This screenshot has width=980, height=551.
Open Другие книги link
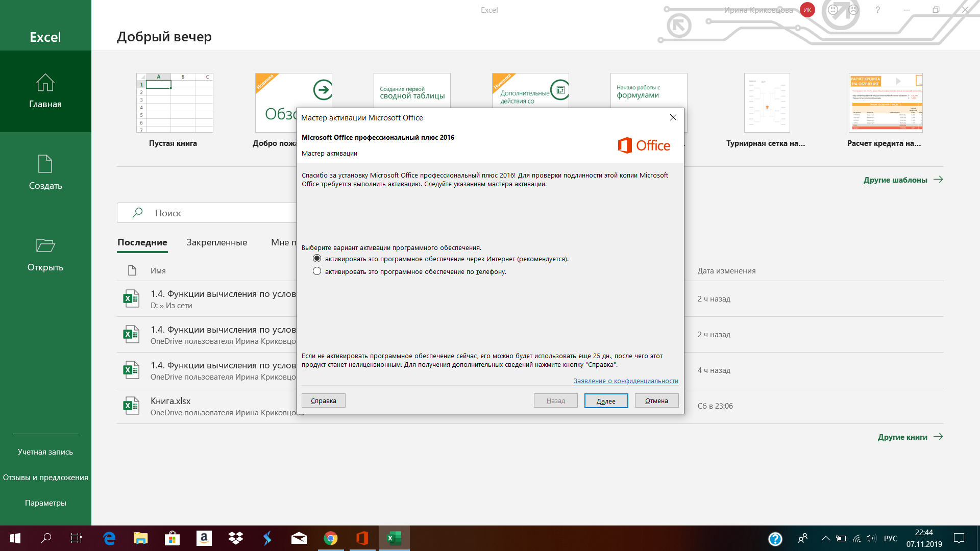[x=910, y=437]
